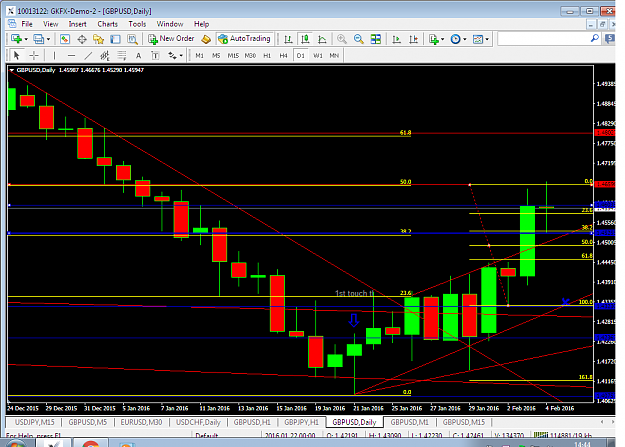
Task: Open the Market Watch window icon
Action: [65, 39]
